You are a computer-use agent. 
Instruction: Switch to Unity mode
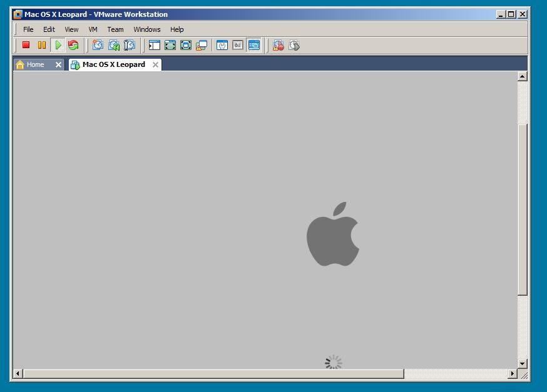[x=202, y=45]
